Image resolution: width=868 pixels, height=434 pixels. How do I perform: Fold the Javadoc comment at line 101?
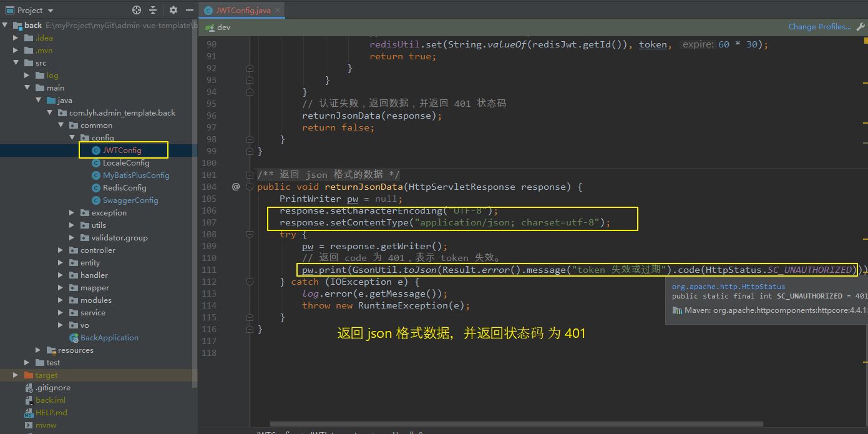[x=250, y=175]
